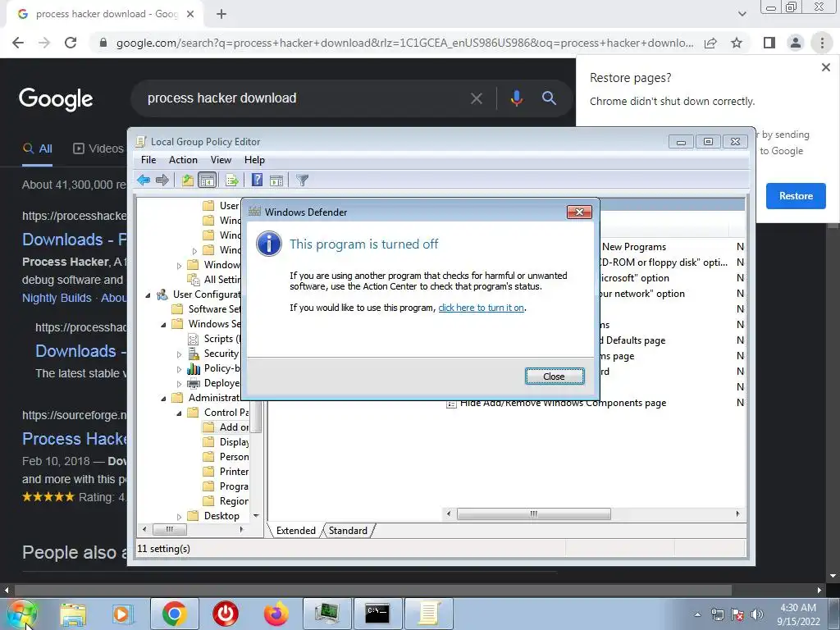Click Google search magnifier icon
The image size is (840, 630).
(549, 98)
